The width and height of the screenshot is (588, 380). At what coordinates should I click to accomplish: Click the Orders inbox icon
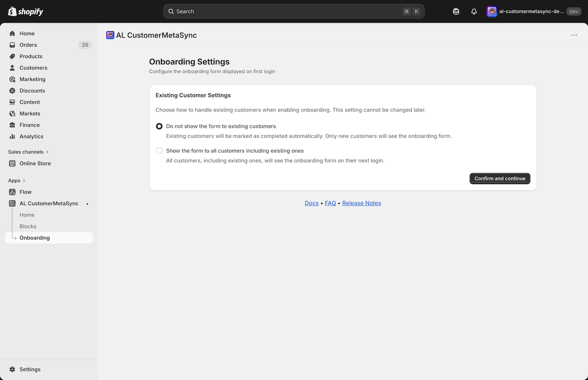coord(12,45)
